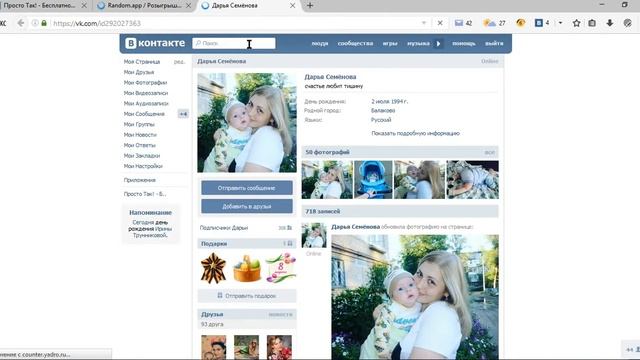Click the 8 March tulips gift icon
Image resolution: width=640 pixels, height=360 pixels.
[x=281, y=268]
